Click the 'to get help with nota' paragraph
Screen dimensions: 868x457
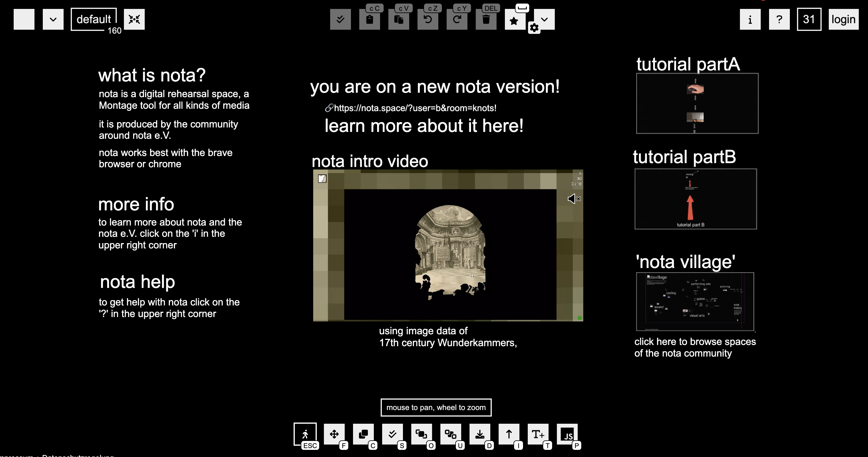pyautogui.click(x=169, y=308)
